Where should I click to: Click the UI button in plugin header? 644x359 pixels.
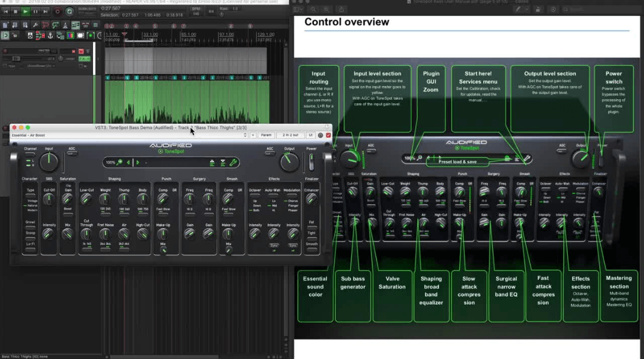[311, 135]
